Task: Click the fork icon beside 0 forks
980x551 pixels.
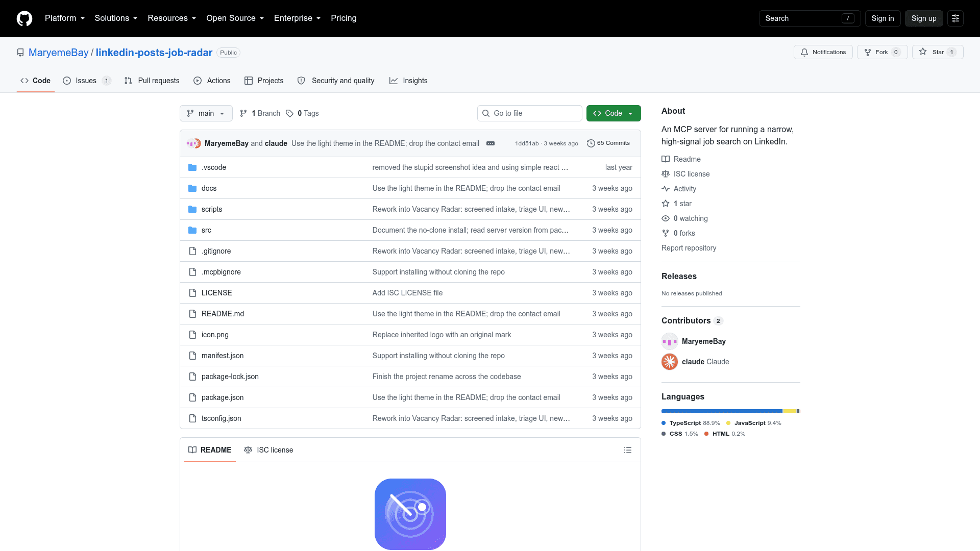Action: 666,233
